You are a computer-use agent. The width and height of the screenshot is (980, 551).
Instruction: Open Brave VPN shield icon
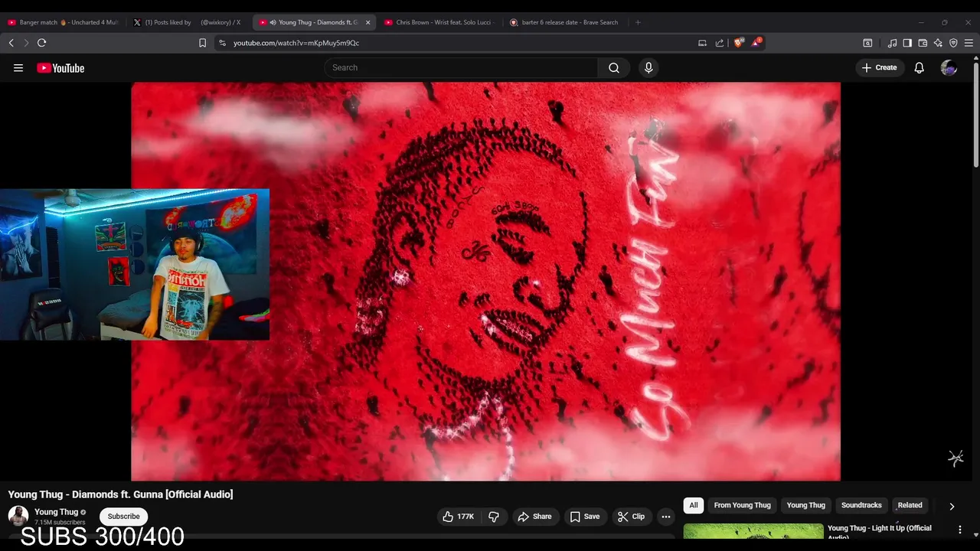pyautogui.click(x=953, y=43)
